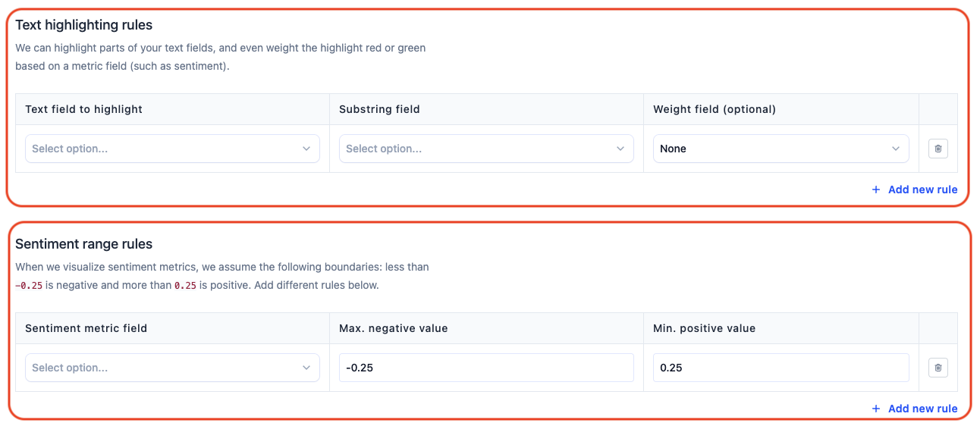Click plus icon under text highlighting rules
The height and width of the screenshot is (426, 980).
point(876,190)
